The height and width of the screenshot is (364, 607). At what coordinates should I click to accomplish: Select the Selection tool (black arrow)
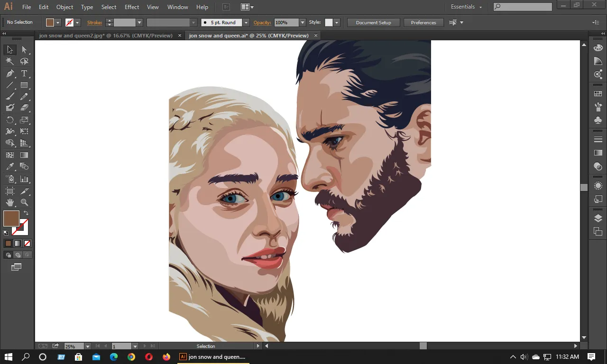pyautogui.click(x=9, y=50)
